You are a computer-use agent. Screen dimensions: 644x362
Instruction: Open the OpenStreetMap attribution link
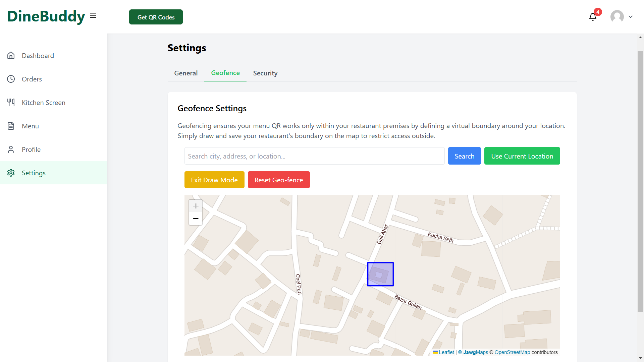click(512, 352)
